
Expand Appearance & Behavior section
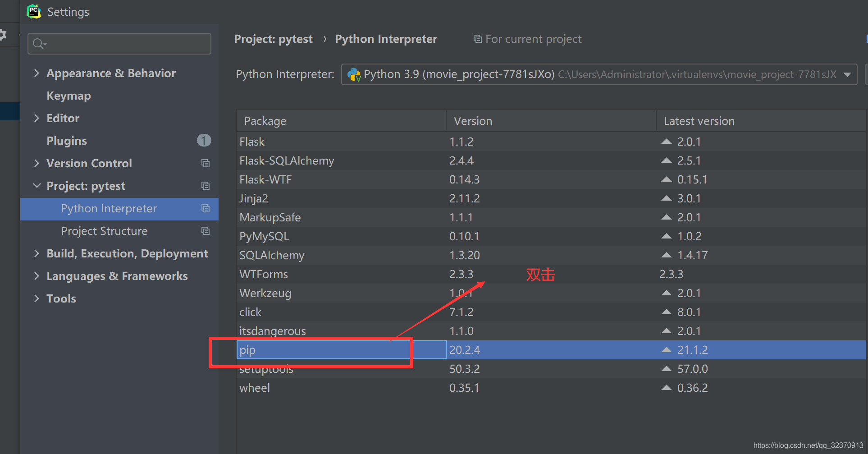pos(37,73)
